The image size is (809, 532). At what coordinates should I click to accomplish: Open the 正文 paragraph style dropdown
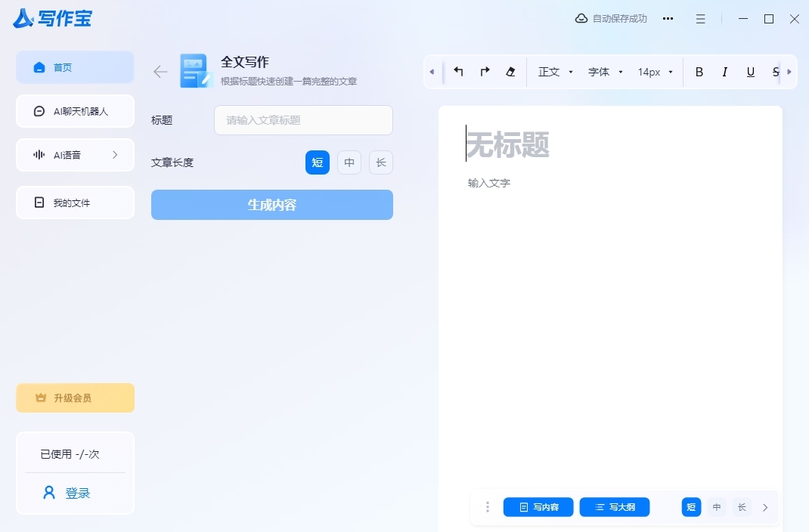click(553, 71)
